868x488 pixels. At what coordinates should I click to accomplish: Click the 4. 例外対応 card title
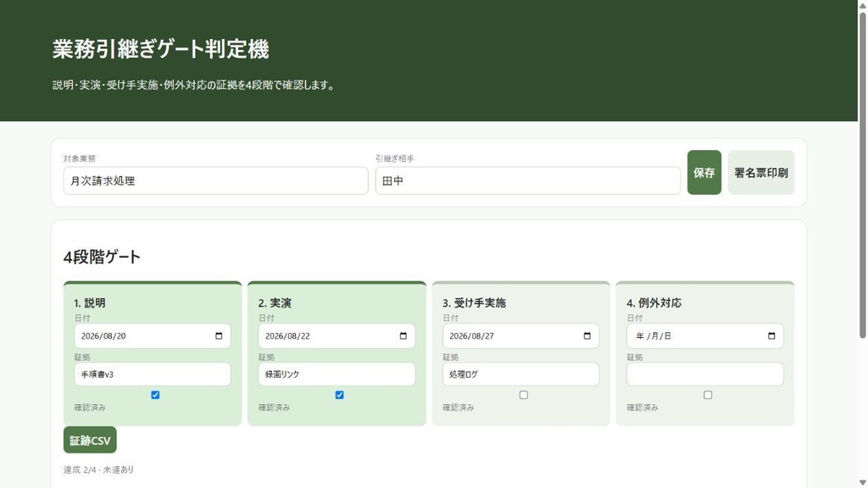tap(654, 303)
